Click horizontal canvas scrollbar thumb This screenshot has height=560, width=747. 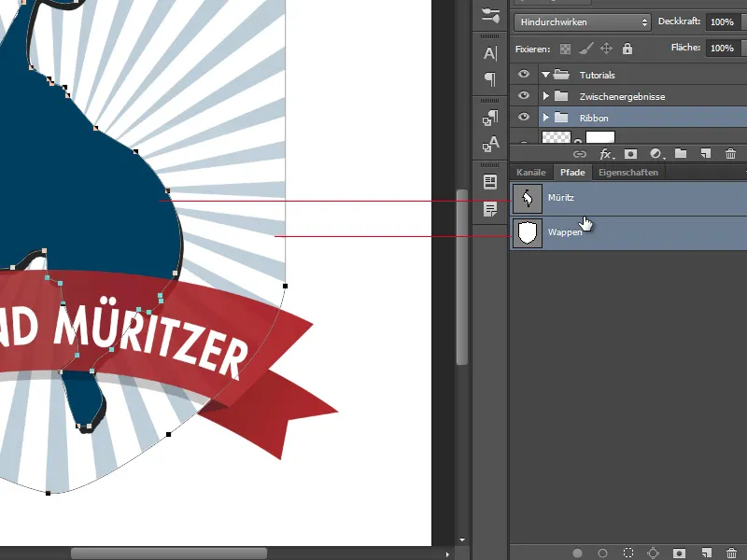[x=169, y=553]
